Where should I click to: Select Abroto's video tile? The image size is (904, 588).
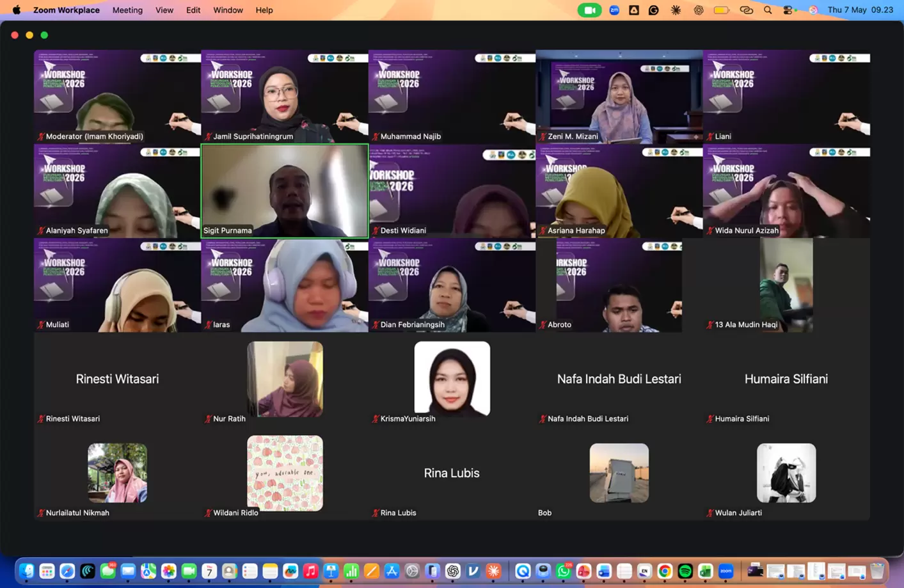619,285
